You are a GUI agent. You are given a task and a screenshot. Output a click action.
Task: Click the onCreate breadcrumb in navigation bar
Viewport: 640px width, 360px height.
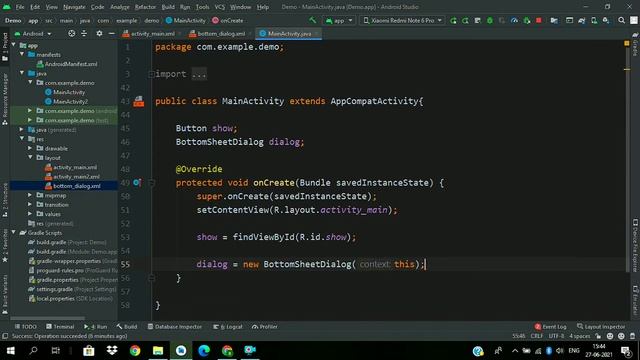[228, 20]
